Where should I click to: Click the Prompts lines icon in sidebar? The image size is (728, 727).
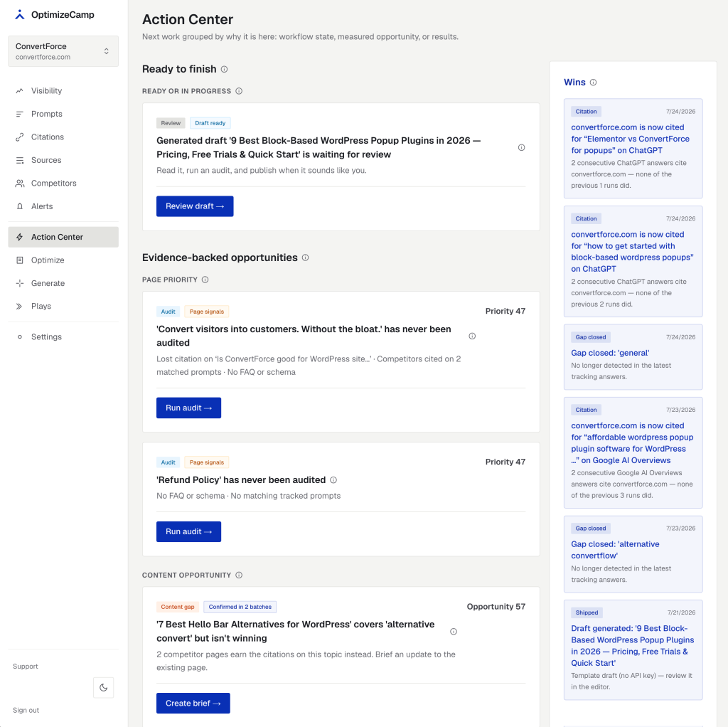point(19,115)
